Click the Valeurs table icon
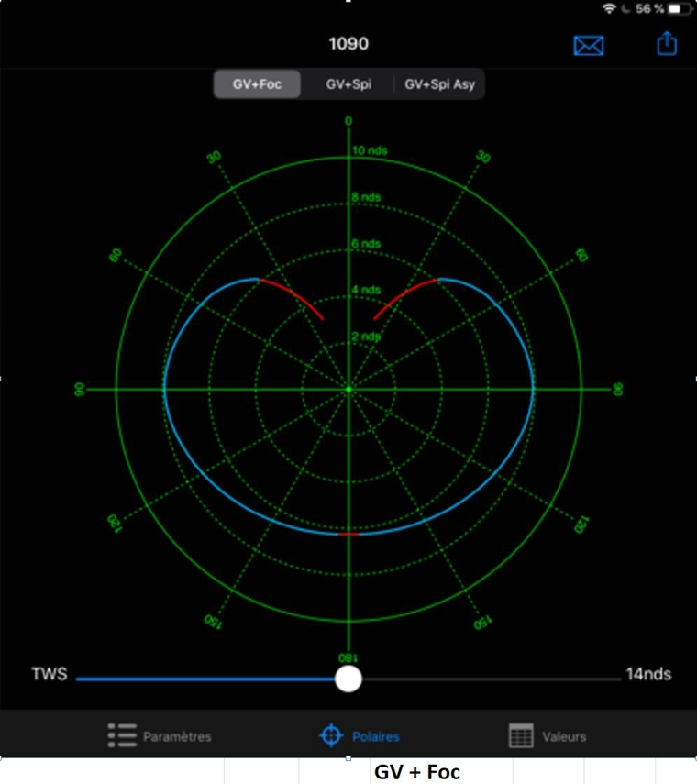Viewport: 697px width, 784px height. [x=521, y=735]
